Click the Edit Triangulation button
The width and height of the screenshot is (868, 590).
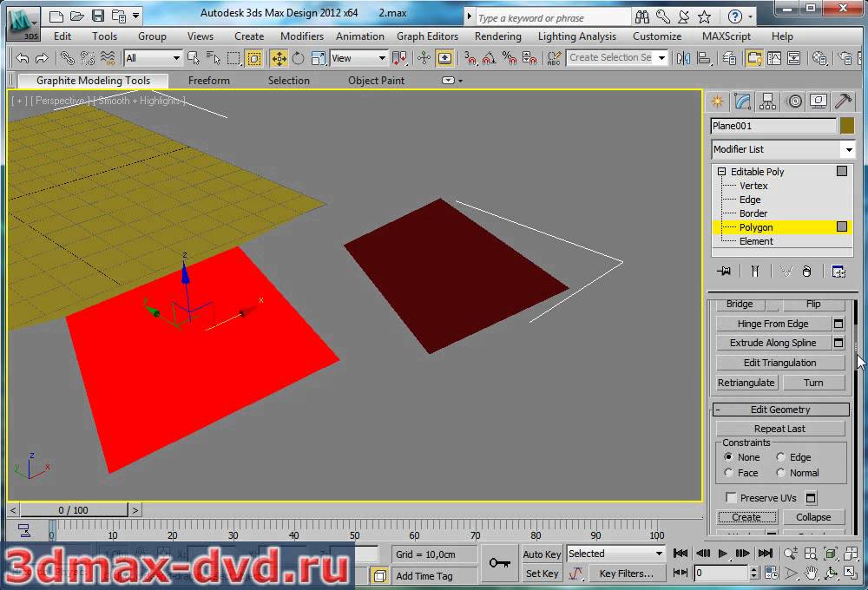point(780,363)
